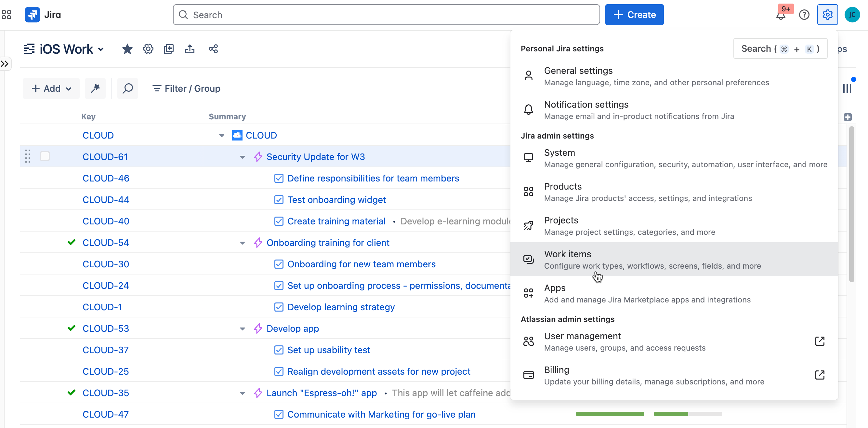Viewport: 868px width, 428px height.
Task: Open the CLOUD-46 issue key link
Action: (106, 178)
